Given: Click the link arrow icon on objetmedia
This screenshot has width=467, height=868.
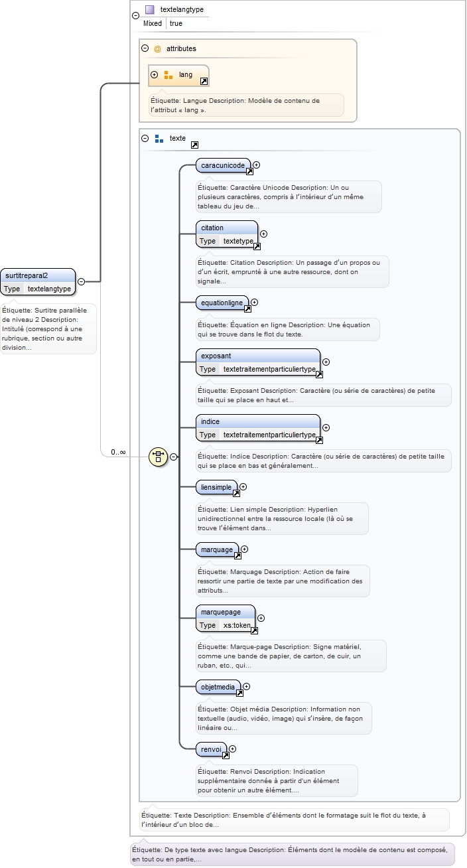Looking at the screenshot, I should (239, 693).
